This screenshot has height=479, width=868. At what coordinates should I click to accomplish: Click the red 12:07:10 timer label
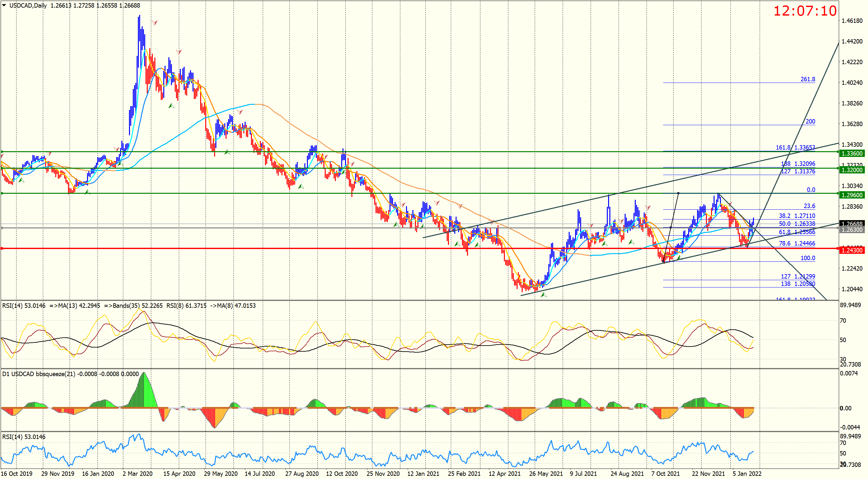pos(805,11)
